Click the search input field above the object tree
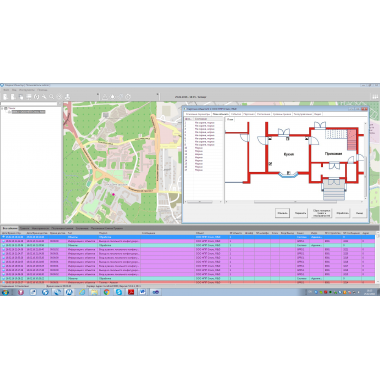Viewport: 380px width, 380px height. (29, 104)
